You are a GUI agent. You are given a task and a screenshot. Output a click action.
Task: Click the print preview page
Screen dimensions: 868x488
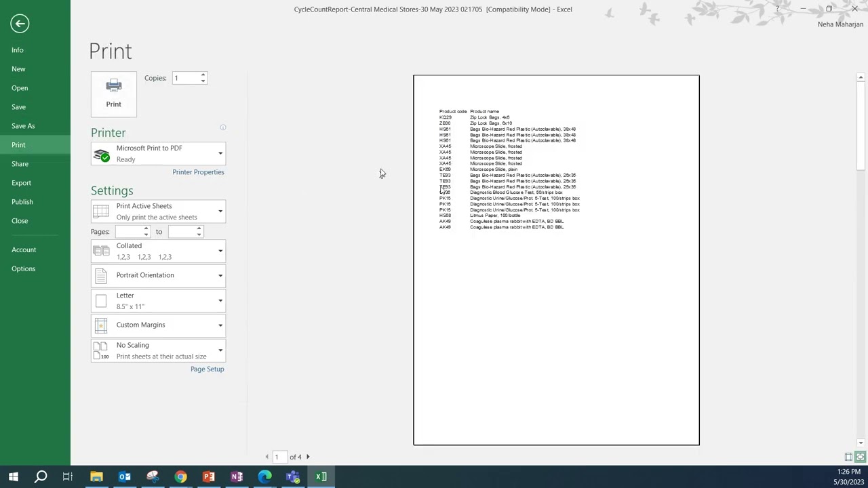click(556, 260)
